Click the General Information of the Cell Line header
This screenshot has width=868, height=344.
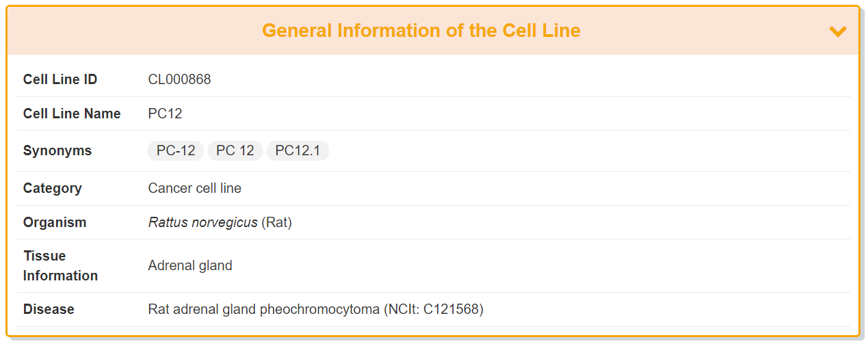coord(421,31)
